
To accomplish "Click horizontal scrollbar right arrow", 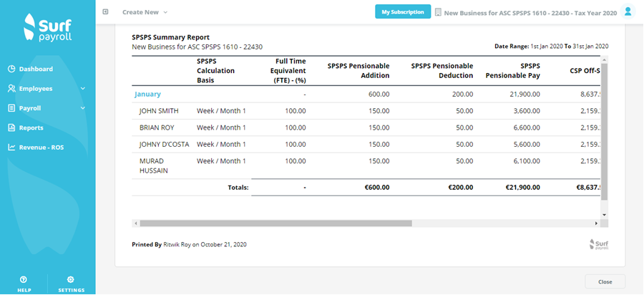I will point(596,223).
